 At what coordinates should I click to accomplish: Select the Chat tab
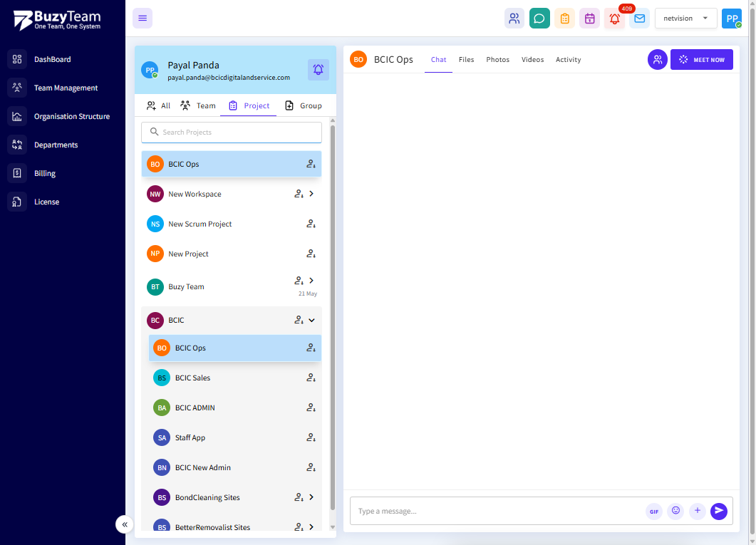coord(438,60)
